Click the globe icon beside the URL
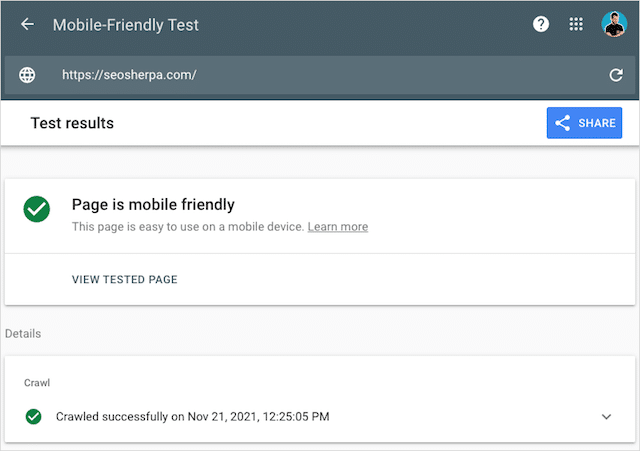The width and height of the screenshot is (640, 451). (x=27, y=75)
